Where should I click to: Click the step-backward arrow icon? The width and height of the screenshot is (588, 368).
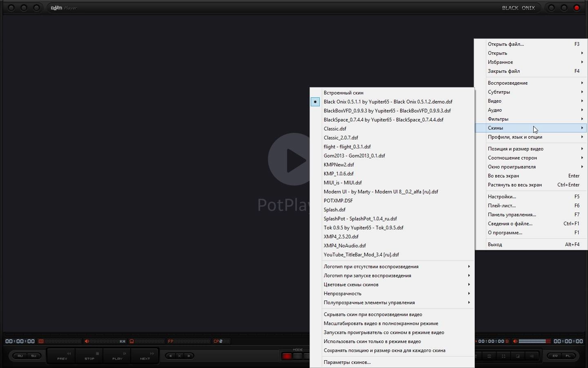tap(171, 356)
